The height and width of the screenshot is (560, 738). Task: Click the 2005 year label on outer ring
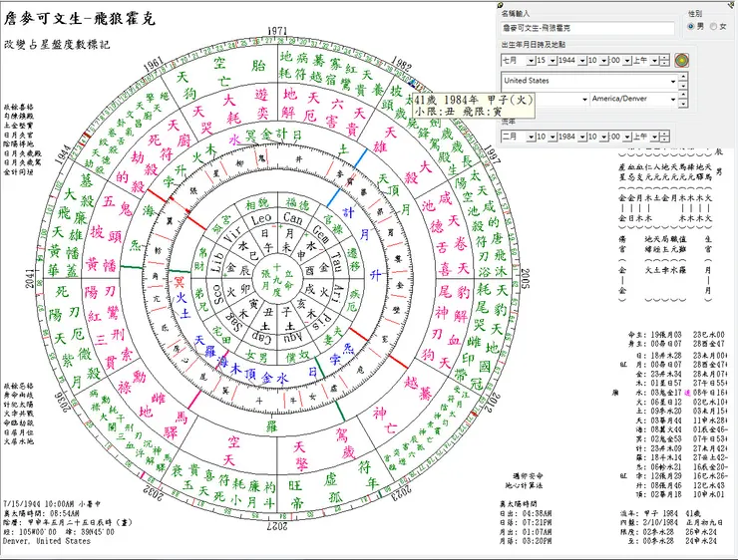click(525, 278)
